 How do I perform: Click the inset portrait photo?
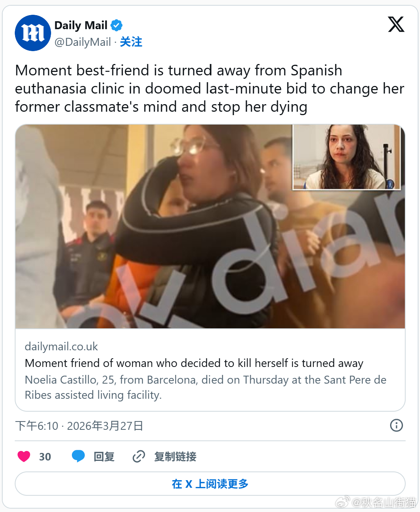point(347,157)
